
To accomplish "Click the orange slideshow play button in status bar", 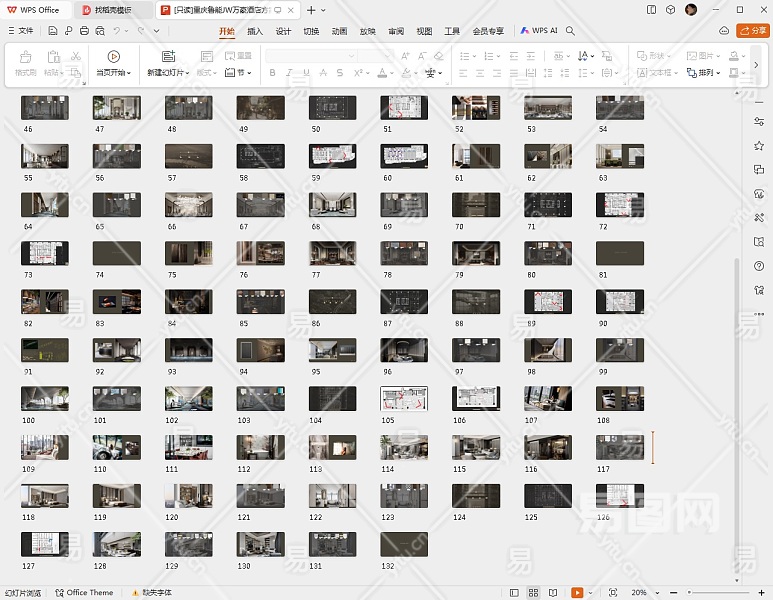I will (x=577, y=593).
